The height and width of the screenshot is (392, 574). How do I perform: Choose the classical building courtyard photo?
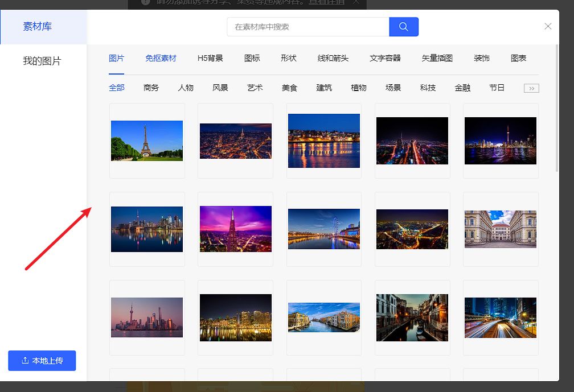point(501,229)
